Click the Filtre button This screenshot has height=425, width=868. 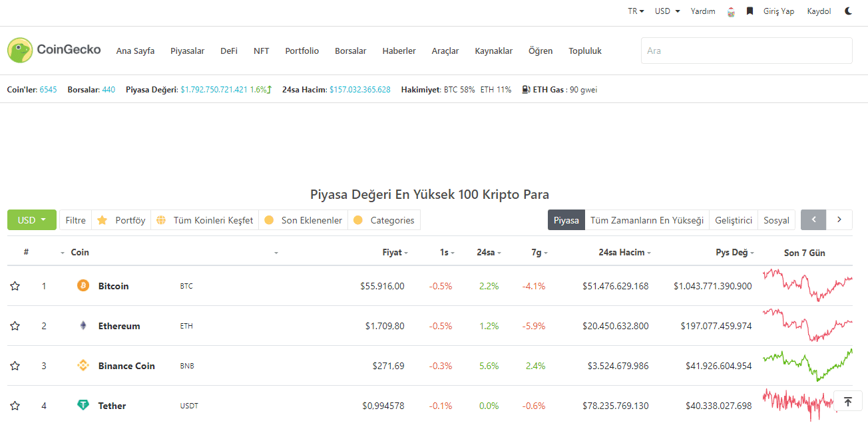(x=76, y=220)
